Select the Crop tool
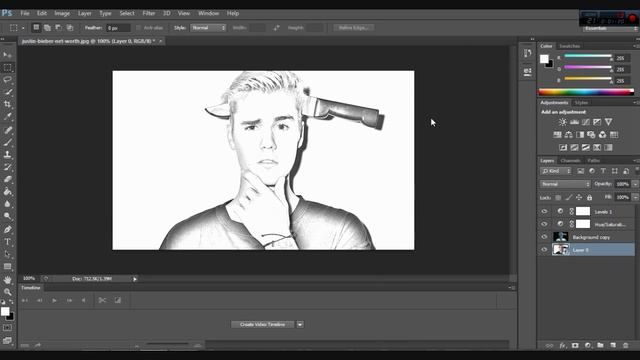Viewport: 640px width, 360px height. coord(7,104)
